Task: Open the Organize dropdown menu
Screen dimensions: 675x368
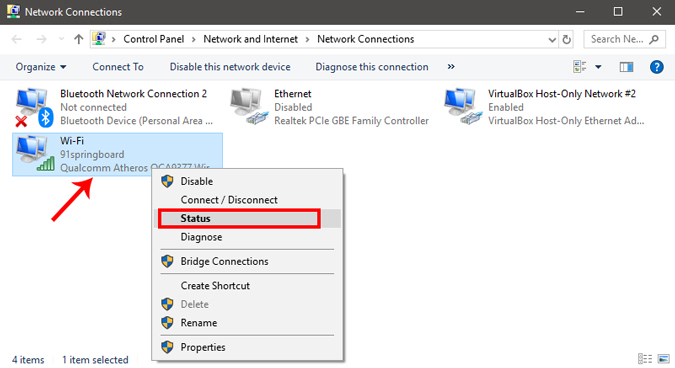Action: tap(41, 67)
